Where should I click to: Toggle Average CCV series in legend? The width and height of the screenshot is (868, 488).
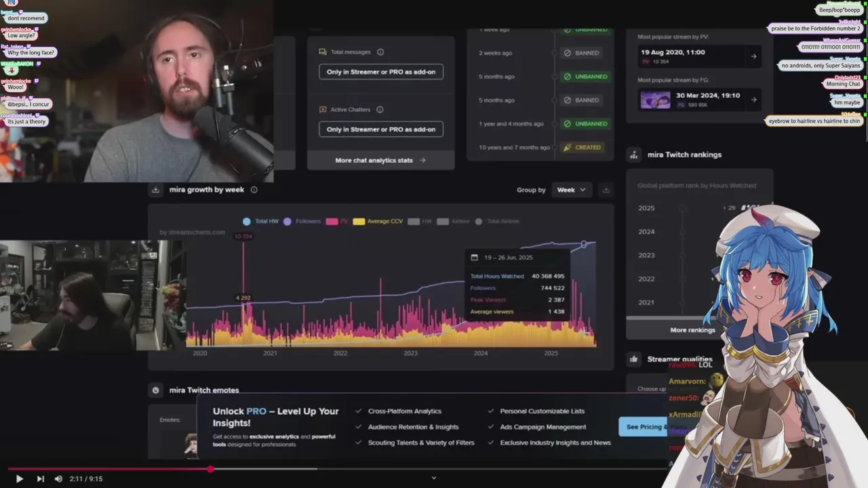(x=378, y=221)
